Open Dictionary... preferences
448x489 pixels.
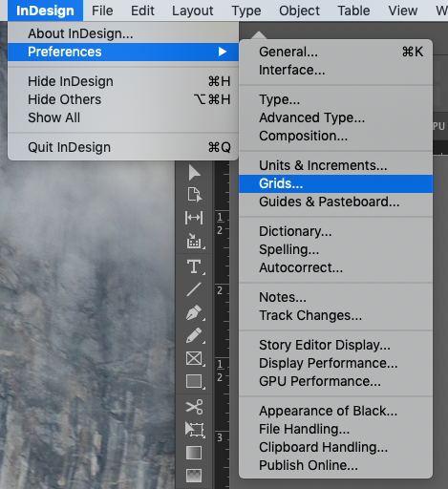(335, 231)
